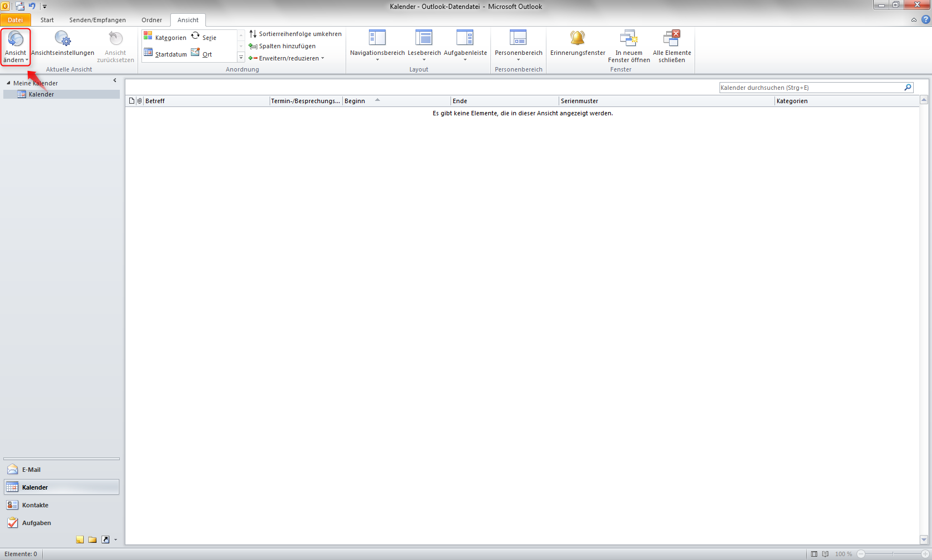Reverse sort order with Sortierreihenfolge umkehren

coord(295,34)
